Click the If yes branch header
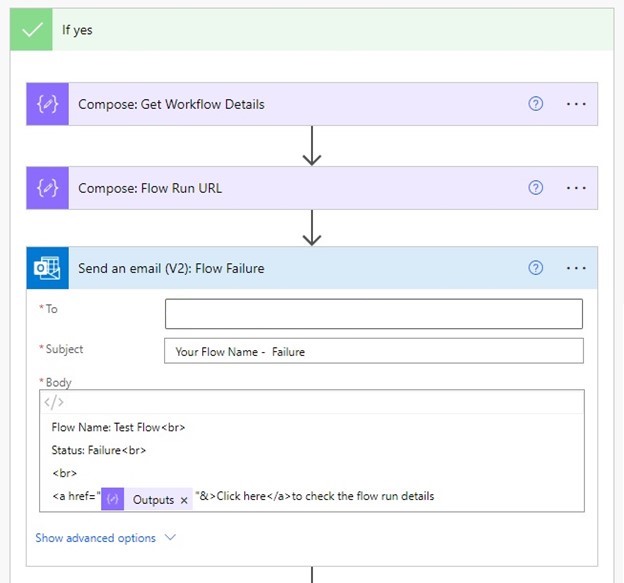This screenshot has height=583, width=624. point(312,30)
